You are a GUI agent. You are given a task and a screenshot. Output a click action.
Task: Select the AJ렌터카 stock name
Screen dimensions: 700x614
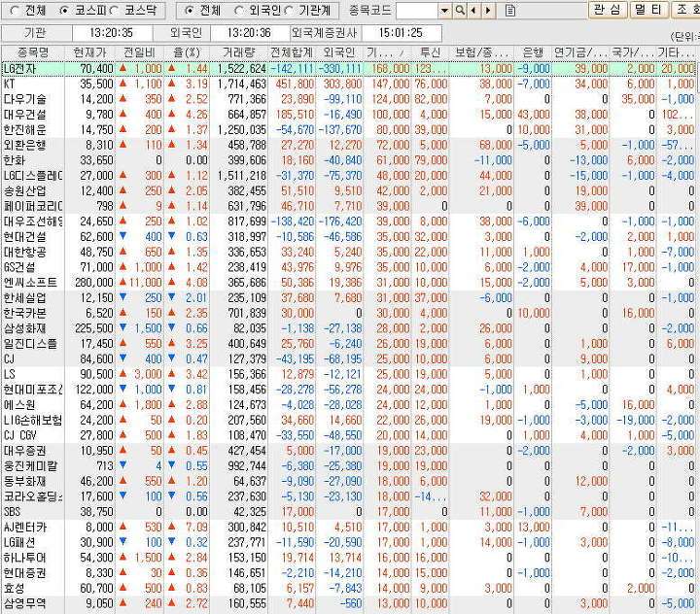pyautogui.click(x=25, y=527)
